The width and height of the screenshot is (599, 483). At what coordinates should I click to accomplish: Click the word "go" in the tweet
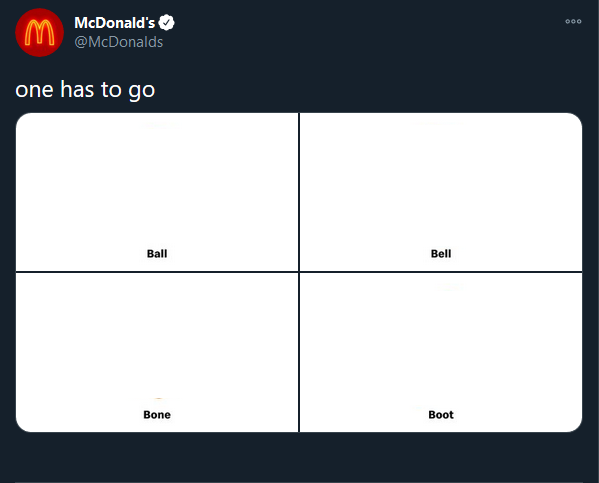pyautogui.click(x=142, y=92)
